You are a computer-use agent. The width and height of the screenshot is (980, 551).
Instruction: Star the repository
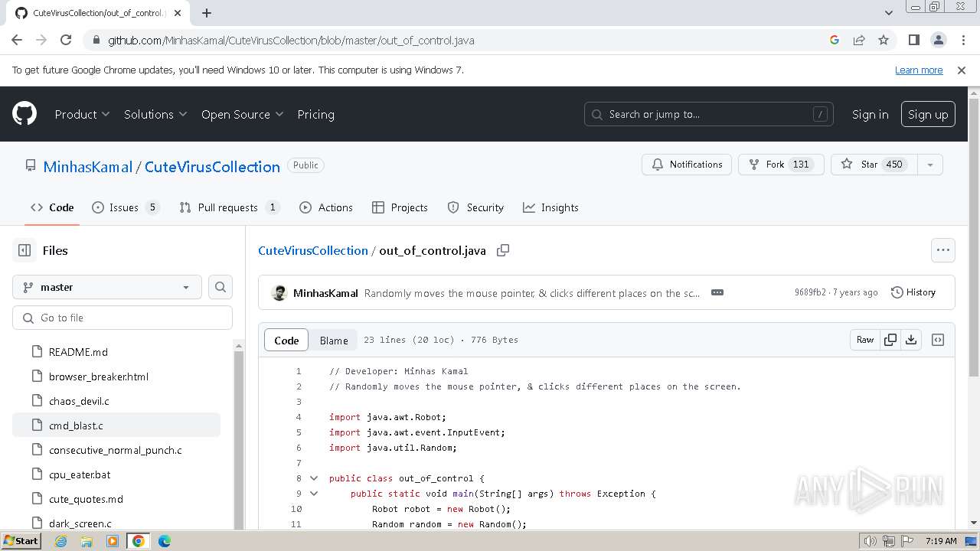(874, 165)
